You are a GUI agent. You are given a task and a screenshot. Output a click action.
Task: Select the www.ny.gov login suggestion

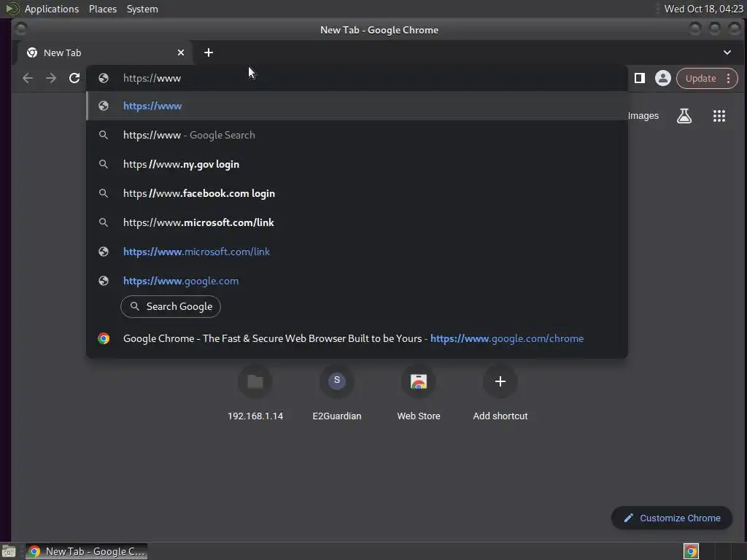357,164
